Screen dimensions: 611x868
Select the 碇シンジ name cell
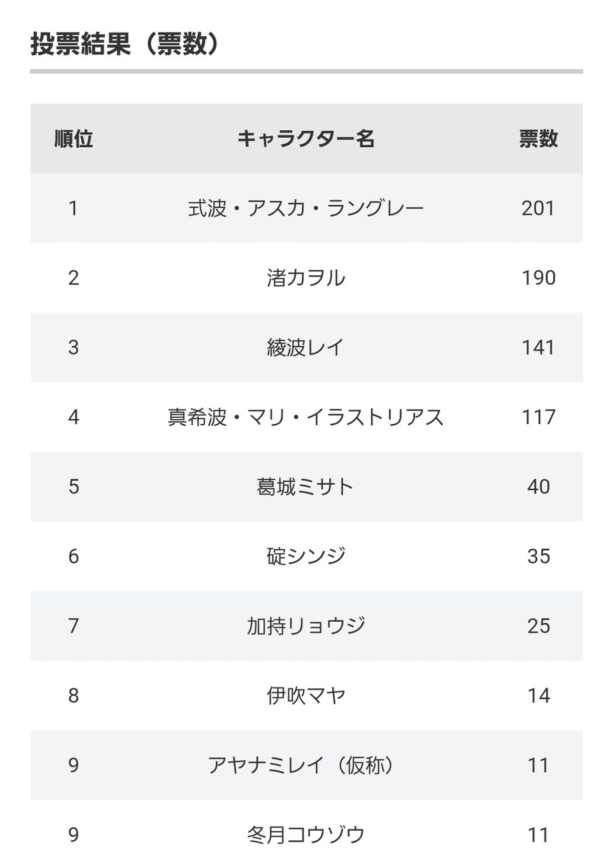(x=306, y=557)
